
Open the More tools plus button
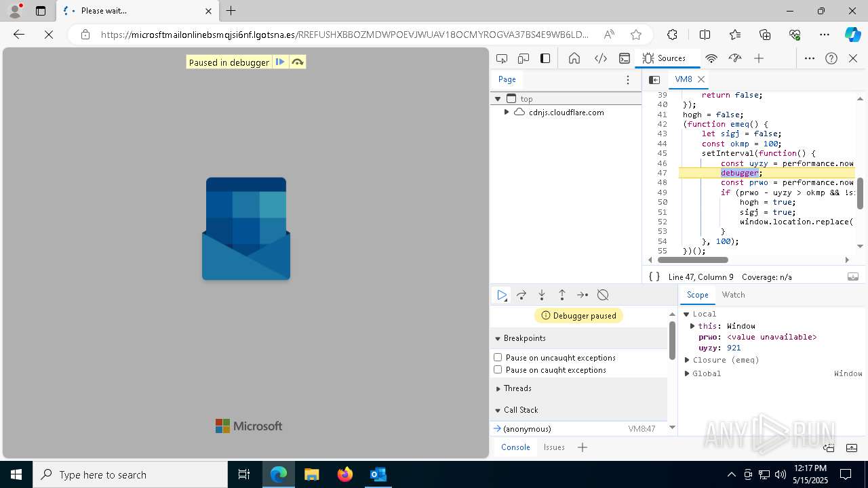click(759, 58)
